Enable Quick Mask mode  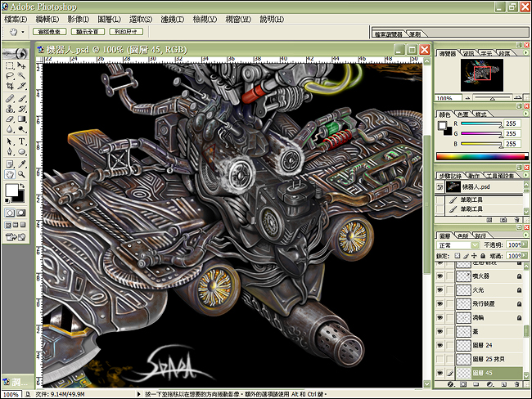(x=21, y=213)
